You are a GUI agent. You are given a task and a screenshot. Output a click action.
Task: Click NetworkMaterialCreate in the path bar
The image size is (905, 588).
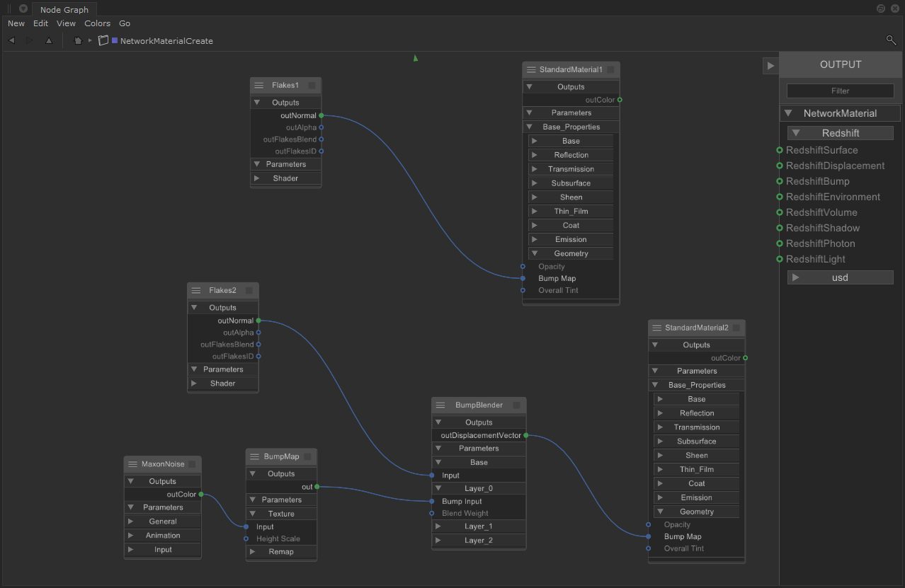[166, 41]
